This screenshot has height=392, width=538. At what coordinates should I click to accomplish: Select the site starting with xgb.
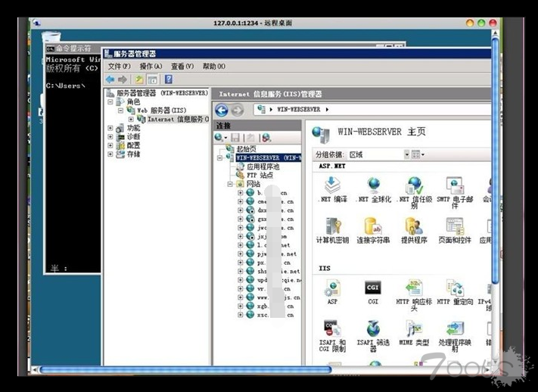[x=275, y=306]
